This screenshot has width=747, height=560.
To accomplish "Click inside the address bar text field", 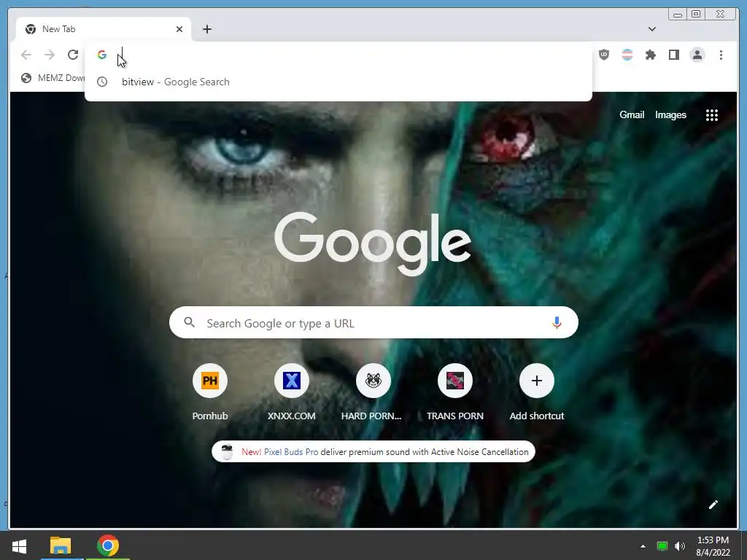I will [352, 55].
